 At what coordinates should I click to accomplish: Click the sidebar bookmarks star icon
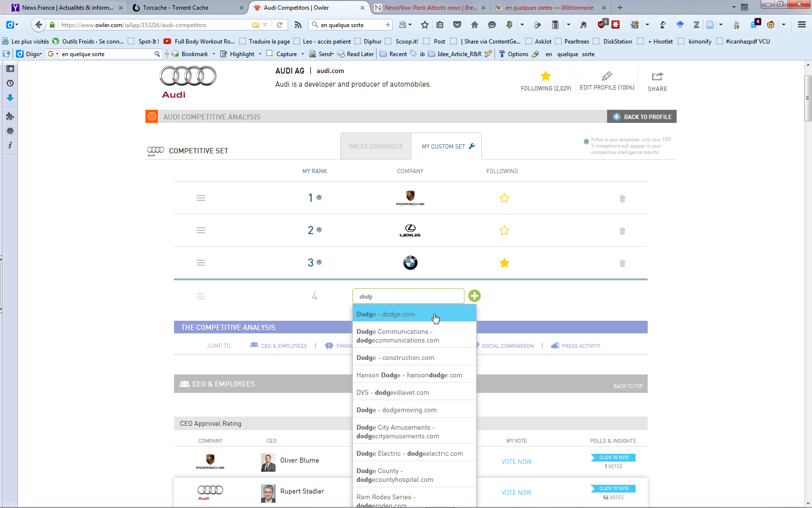point(10,69)
